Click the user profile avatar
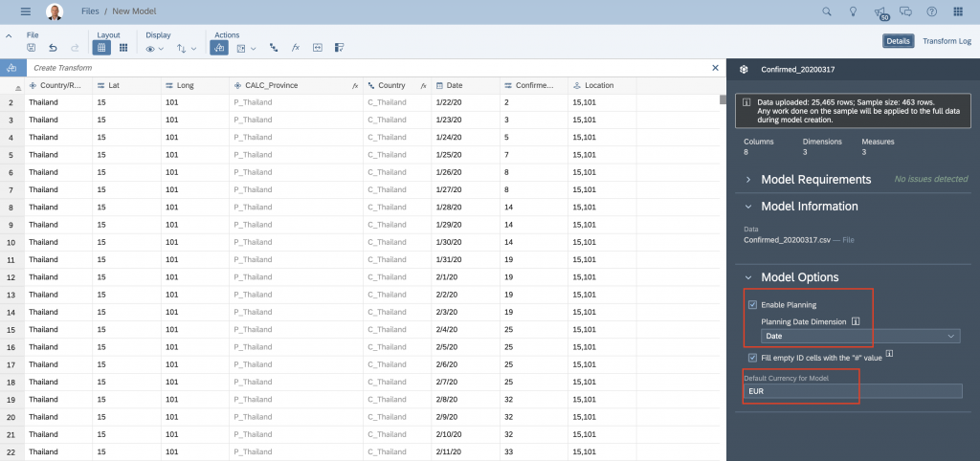 (55, 11)
